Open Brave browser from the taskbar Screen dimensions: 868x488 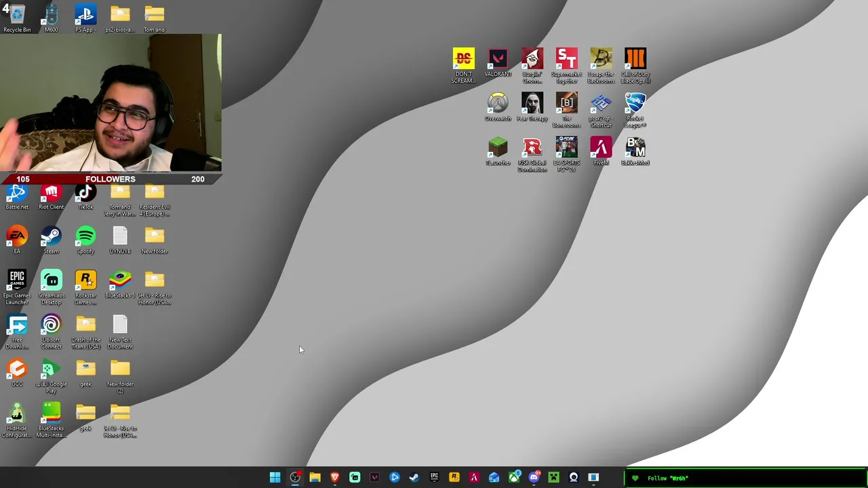coord(334,477)
